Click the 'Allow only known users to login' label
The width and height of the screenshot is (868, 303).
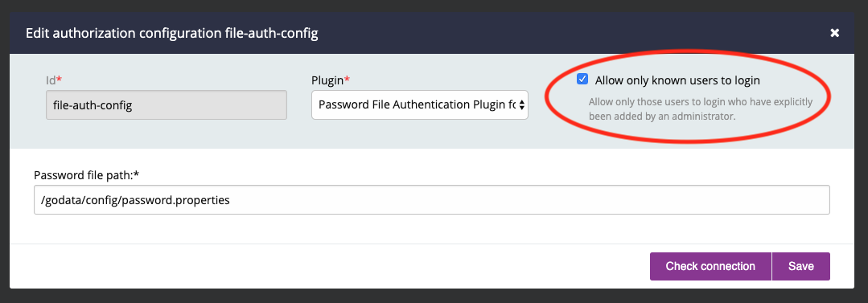pos(677,80)
